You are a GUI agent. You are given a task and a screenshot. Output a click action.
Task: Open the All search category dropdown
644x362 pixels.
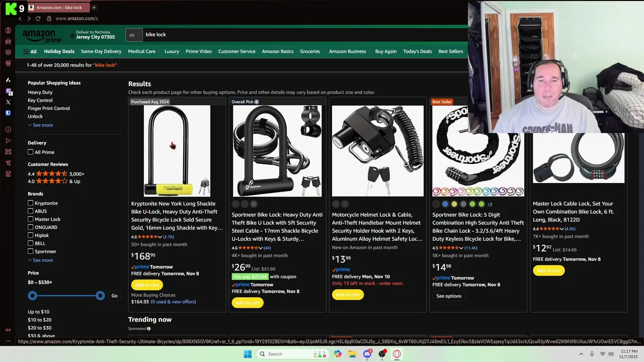click(x=134, y=35)
